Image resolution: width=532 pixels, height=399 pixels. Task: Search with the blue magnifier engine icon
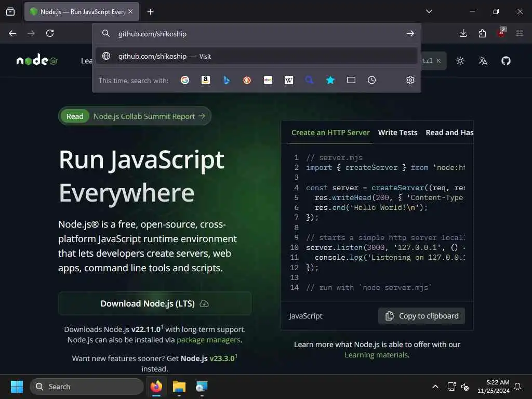pyautogui.click(x=309, y=80)
